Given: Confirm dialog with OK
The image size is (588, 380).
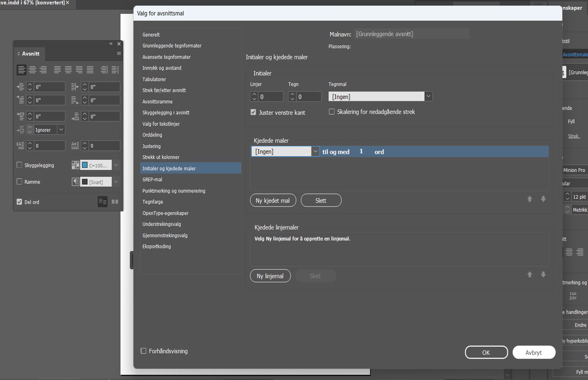Looking at the screenshot, I should [x=486, y=353].
